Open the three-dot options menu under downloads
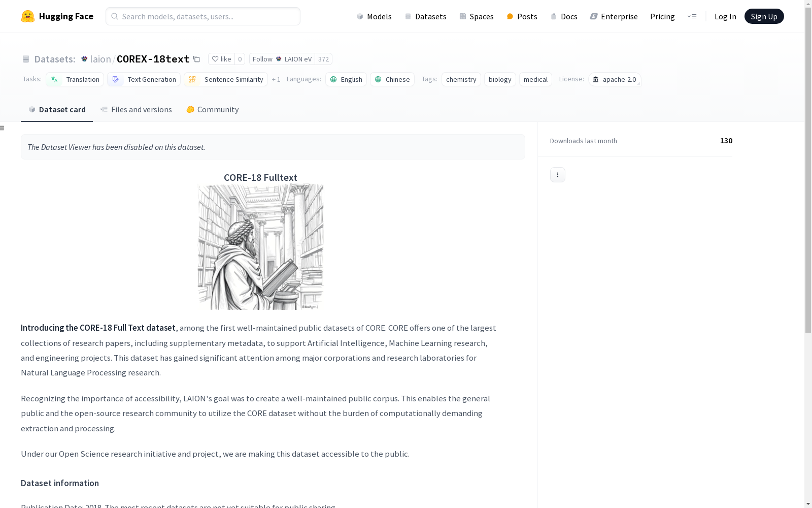This screenshot has width=812, height=508. 558,175
